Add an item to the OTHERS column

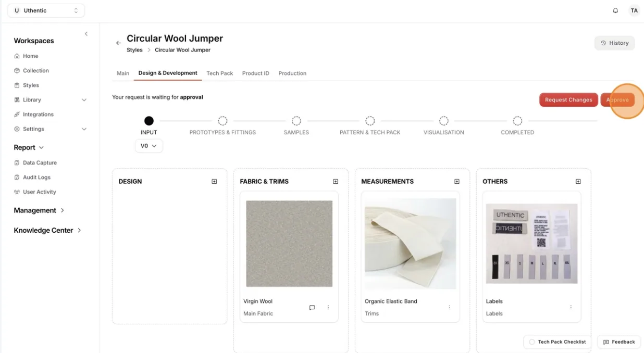pos(578,182)
